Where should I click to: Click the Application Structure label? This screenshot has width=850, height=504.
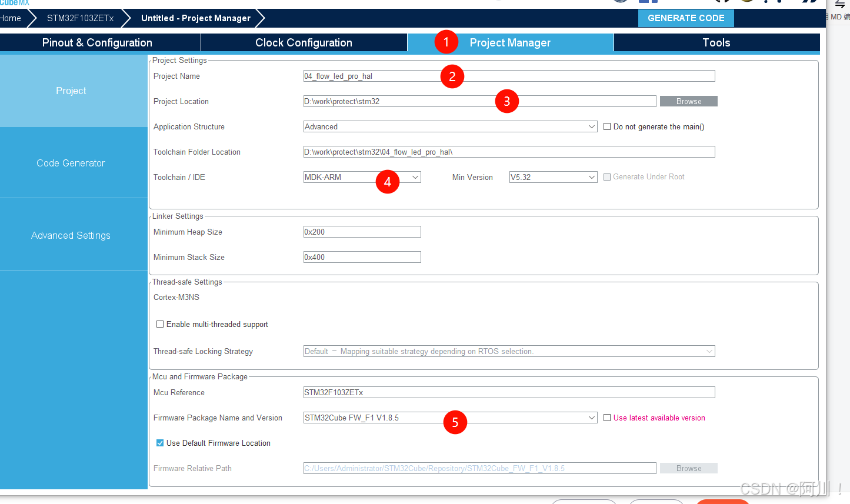point(189,126)
